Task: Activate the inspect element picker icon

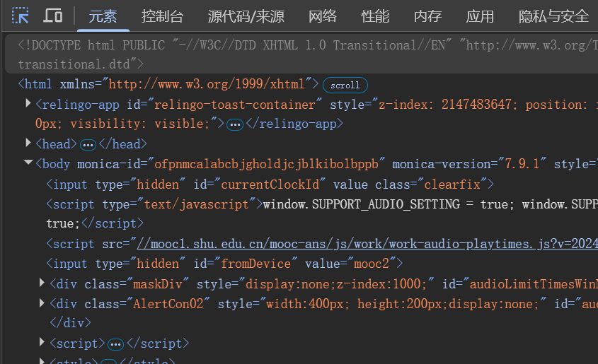Action: pos(21,16)
